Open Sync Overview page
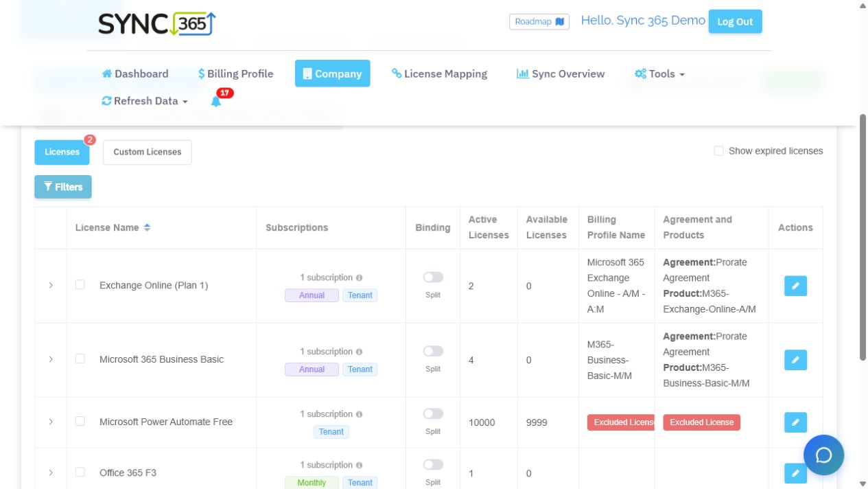 click(561, 73)
